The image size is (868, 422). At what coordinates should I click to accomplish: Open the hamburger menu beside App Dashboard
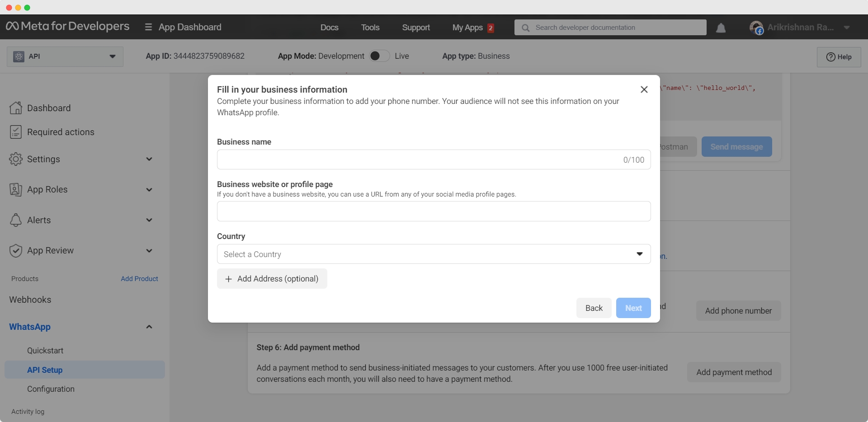pos(148,27)
